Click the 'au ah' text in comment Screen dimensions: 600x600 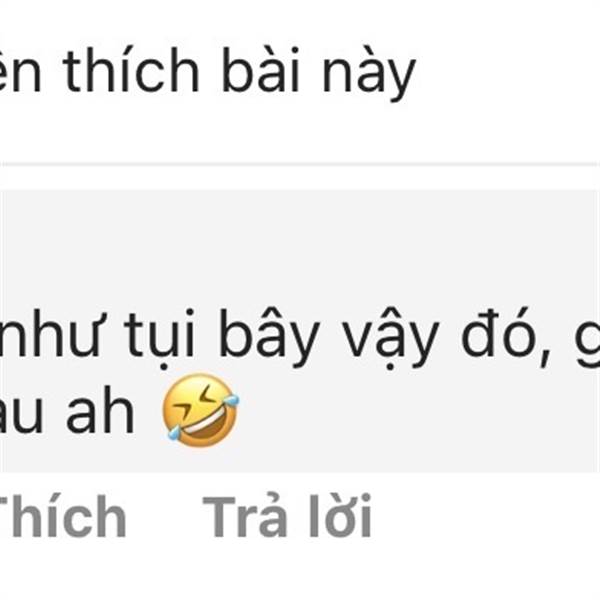tap(67, 411)
